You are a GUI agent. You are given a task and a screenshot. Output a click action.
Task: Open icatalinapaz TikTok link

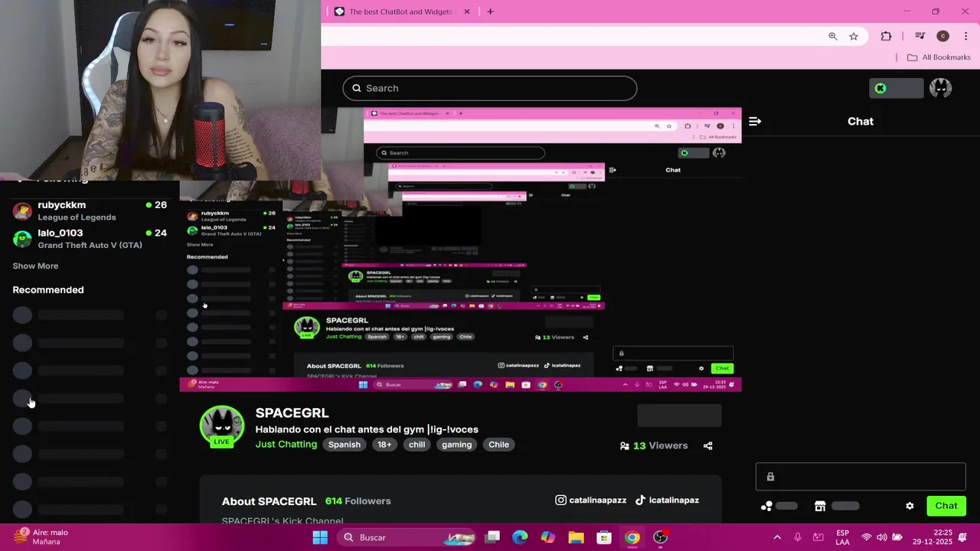[667, 500]
